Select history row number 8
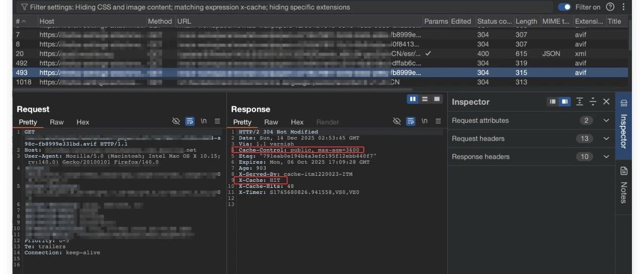This screenshot has width=644, height=274. pyautogui.click(x=321, y=44)
